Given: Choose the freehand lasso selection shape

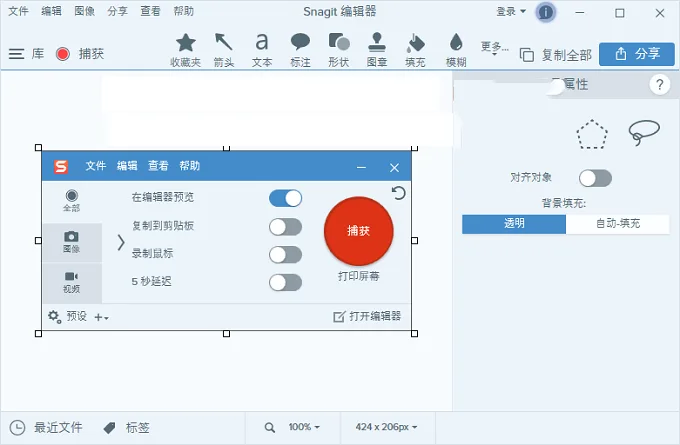Looking at the screenshot, I should (x=644, y=132).
